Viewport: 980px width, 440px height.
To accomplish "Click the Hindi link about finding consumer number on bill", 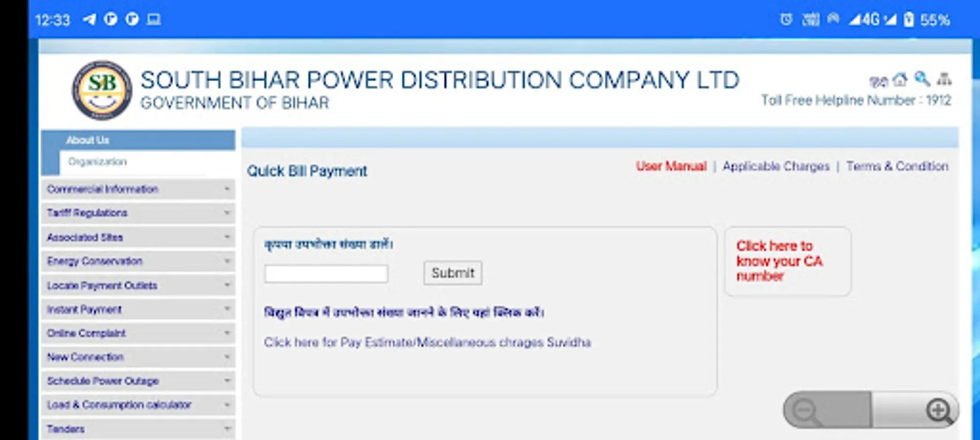I will pos(404,312).
